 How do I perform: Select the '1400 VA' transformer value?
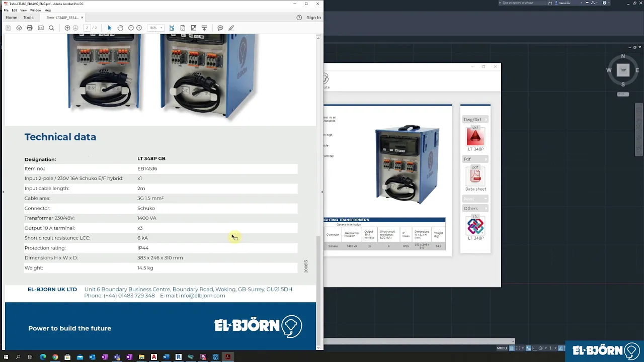tap(147, 218)
